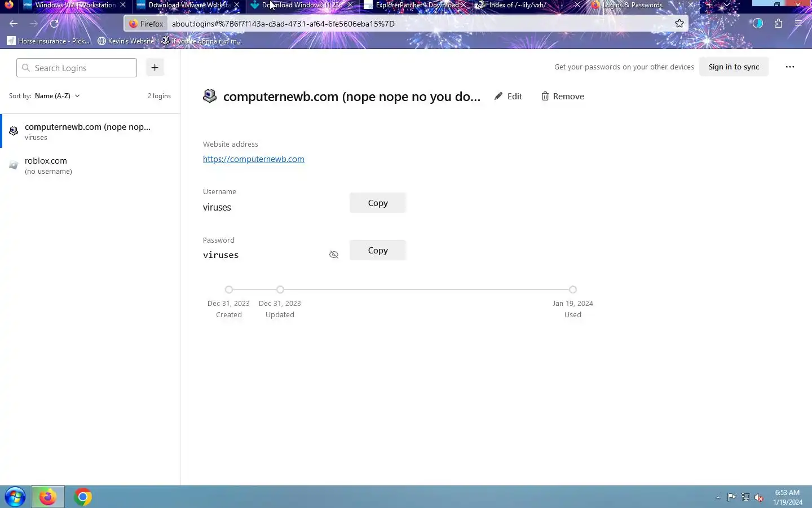Edit the computernewb.com login
812x508 pixels.
508,97
